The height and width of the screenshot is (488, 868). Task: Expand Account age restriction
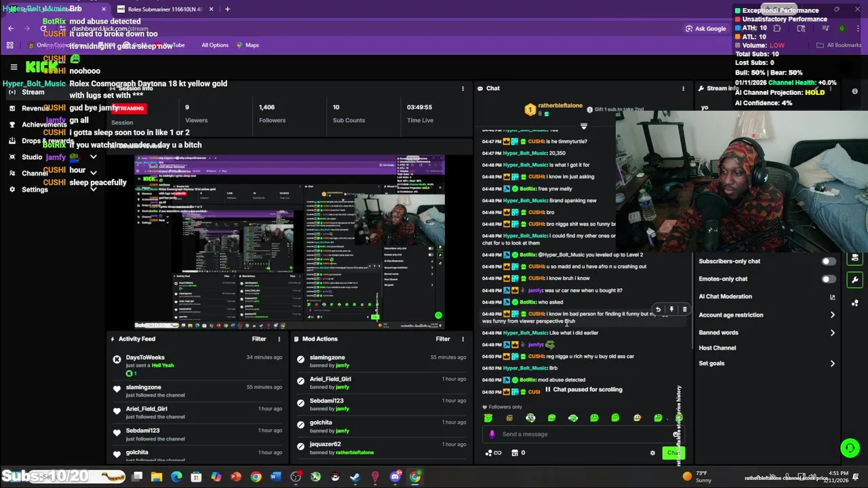click(x=766, y=315)
